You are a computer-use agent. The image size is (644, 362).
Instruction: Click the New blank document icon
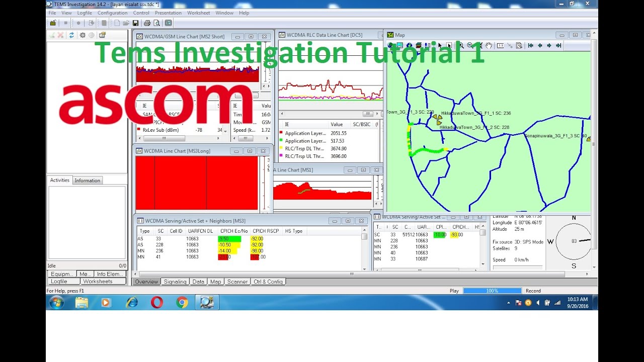coord(117,23)
